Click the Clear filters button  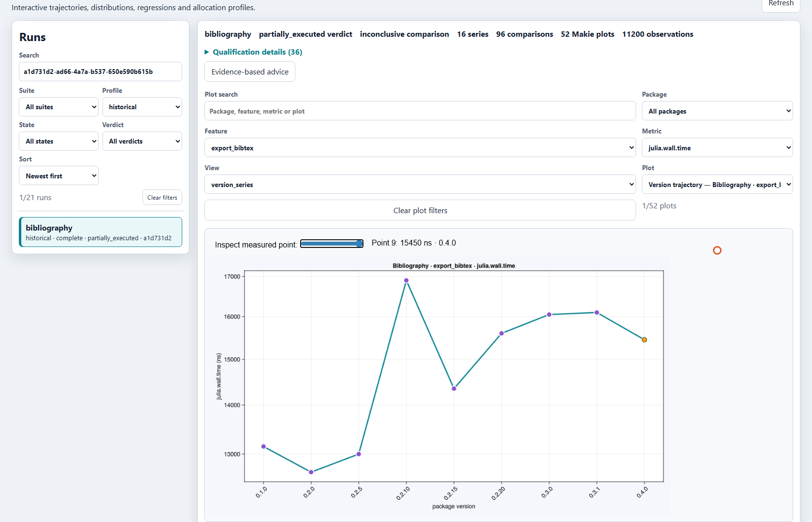[162, 197]
